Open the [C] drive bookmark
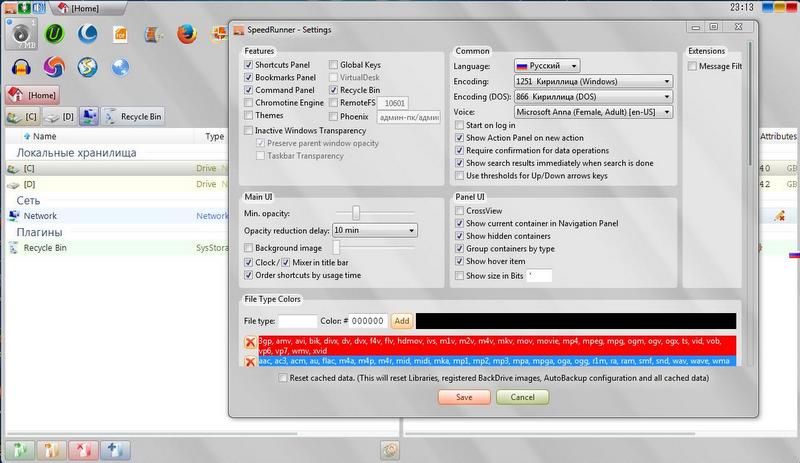This screenshot has height=463, width=800. click(22, 116)
